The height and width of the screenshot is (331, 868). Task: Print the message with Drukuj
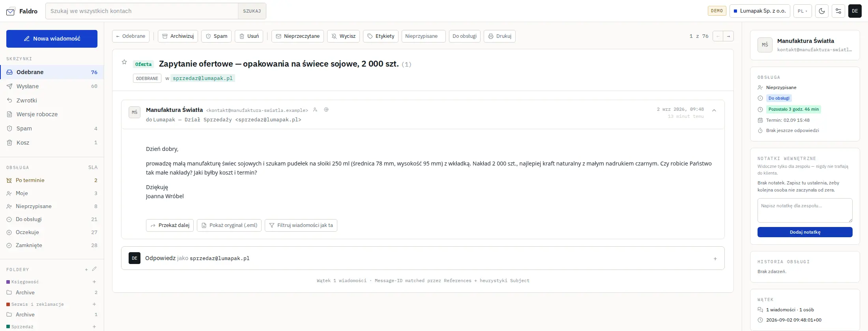(x=499, y=36)
